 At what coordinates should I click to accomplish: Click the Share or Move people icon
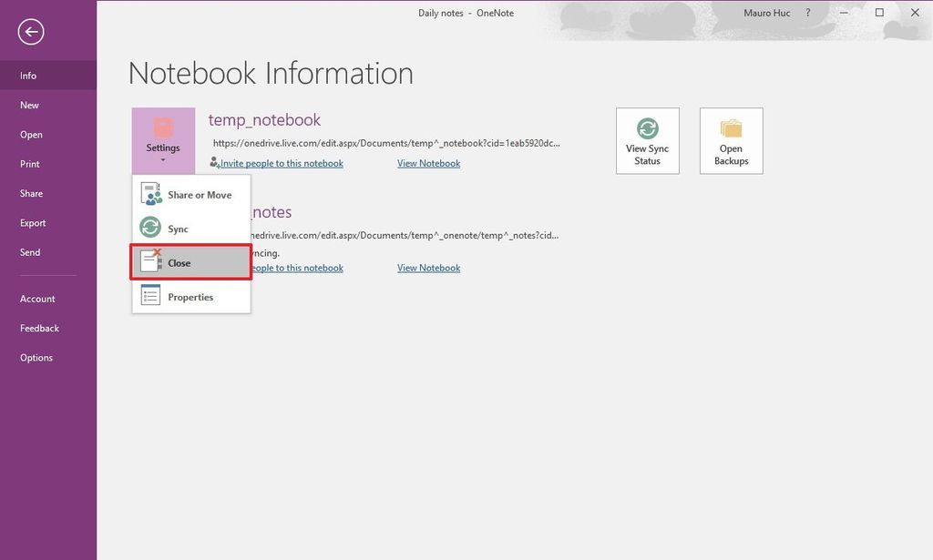150,194
